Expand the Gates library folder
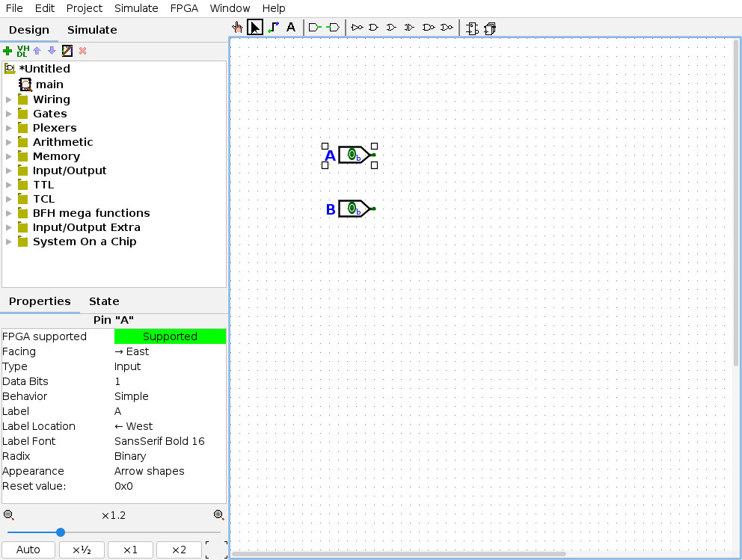Viewport: 742px width, 560px height. [9, 114]
